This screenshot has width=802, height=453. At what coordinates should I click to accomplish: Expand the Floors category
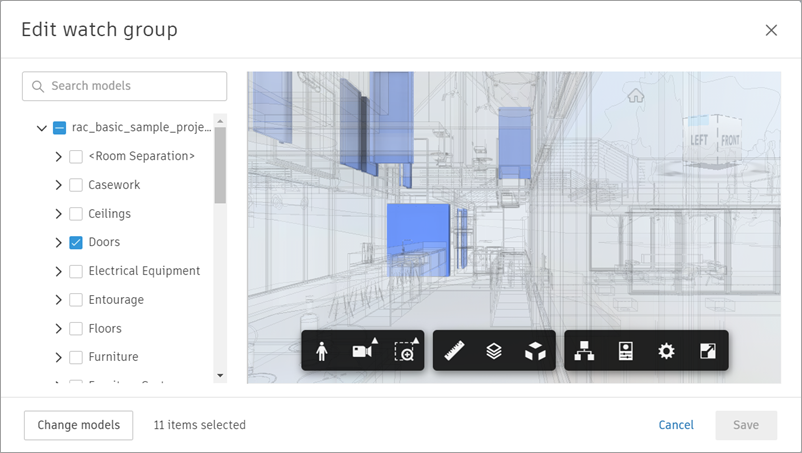pyautogui.click(x=58, y=328)
